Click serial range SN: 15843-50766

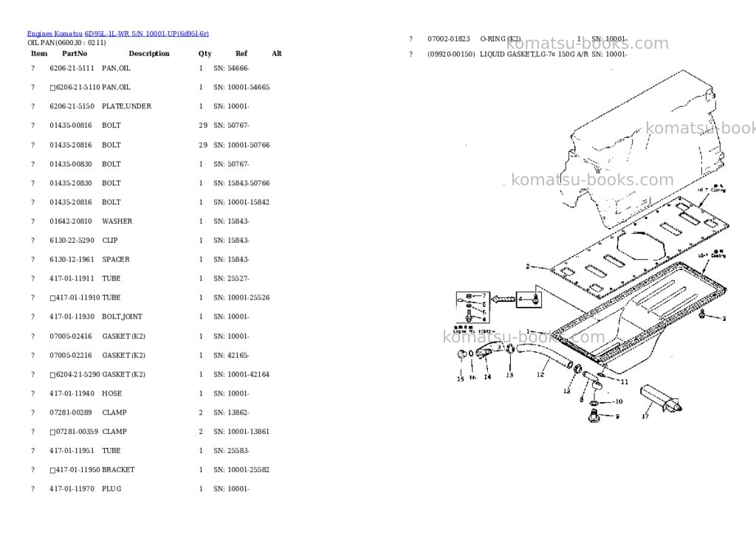[x=241, y=183]
